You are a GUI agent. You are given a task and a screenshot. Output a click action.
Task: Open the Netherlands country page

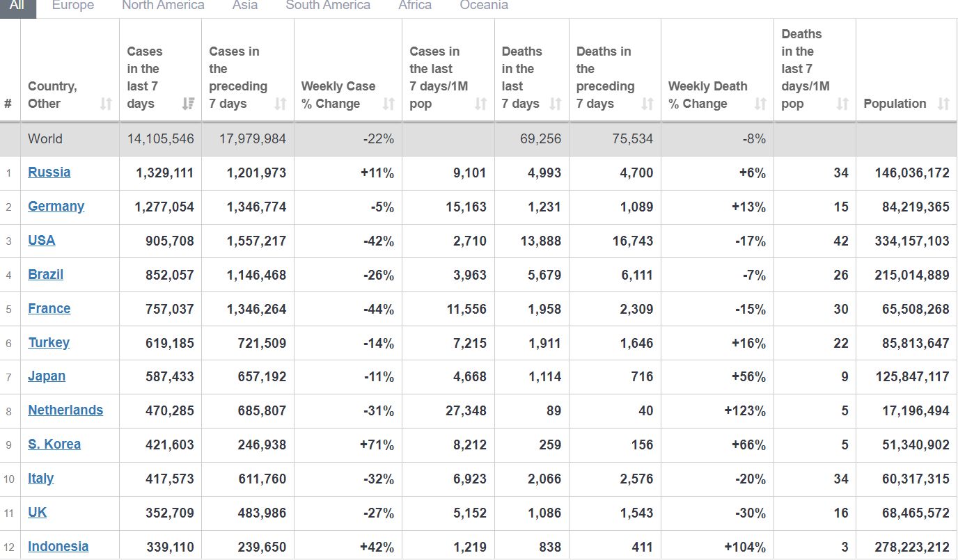tap(65, 410)
